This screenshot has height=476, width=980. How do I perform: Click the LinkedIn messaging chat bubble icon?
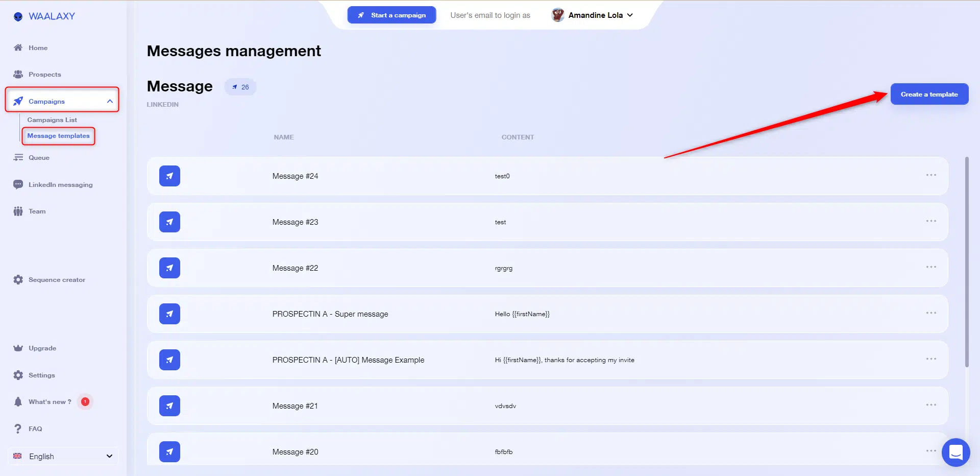tap(18, 184)
